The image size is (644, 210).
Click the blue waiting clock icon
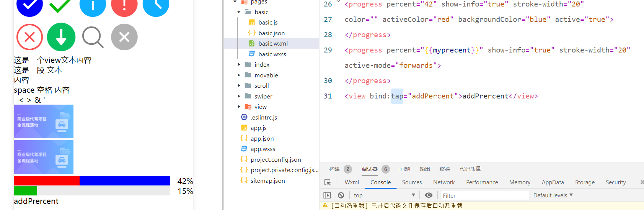[156, 5]
